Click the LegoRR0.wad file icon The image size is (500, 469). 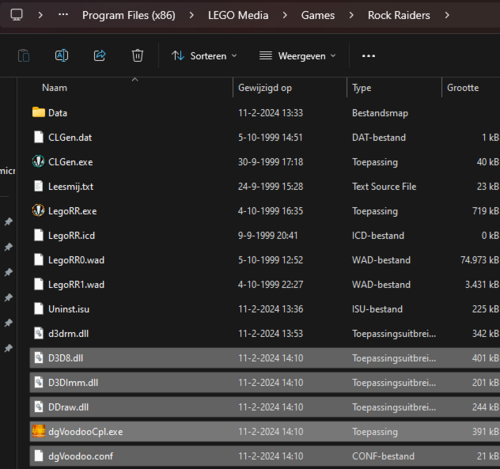pos(39,260)
